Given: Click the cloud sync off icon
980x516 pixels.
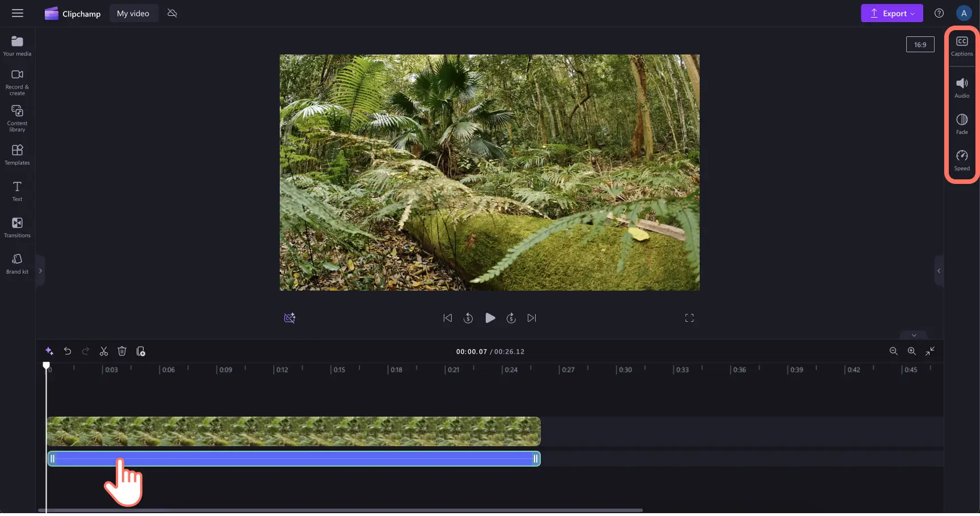Looking at the screenshot, I should 173,13.
